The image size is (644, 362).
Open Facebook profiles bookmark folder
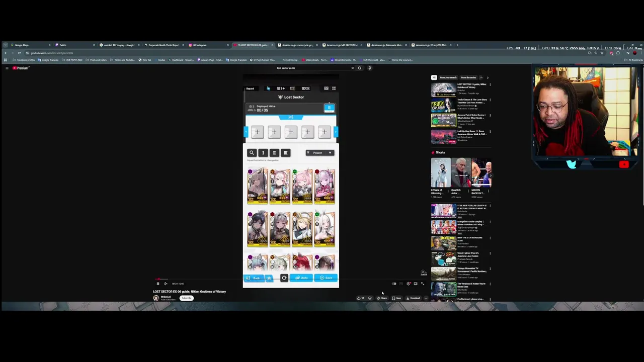(24, 60)
